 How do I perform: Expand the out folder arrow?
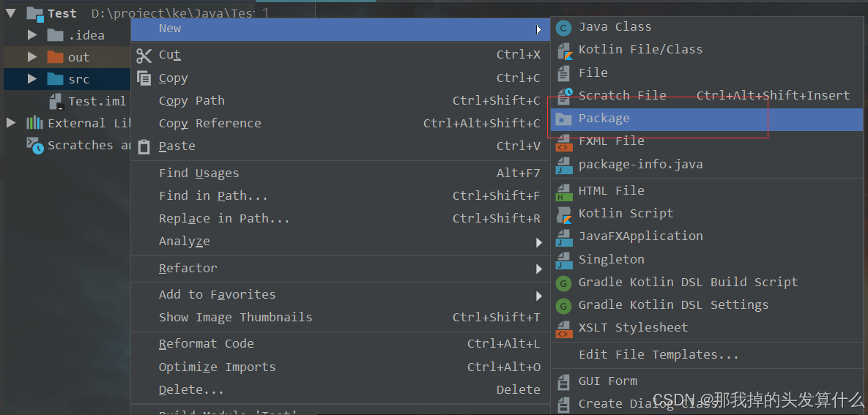pos(32,57)
